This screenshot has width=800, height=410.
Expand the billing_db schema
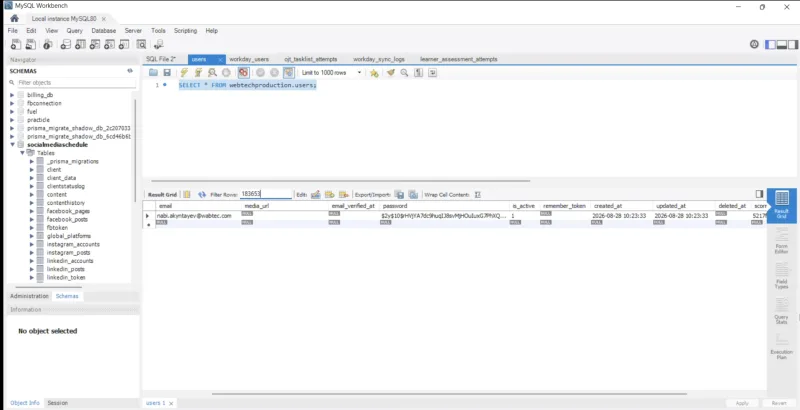12,95
